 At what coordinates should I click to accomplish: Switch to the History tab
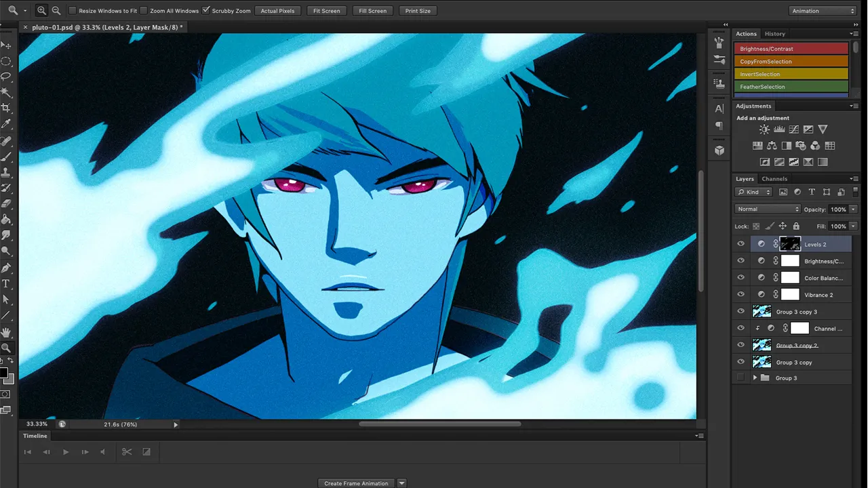774,34
